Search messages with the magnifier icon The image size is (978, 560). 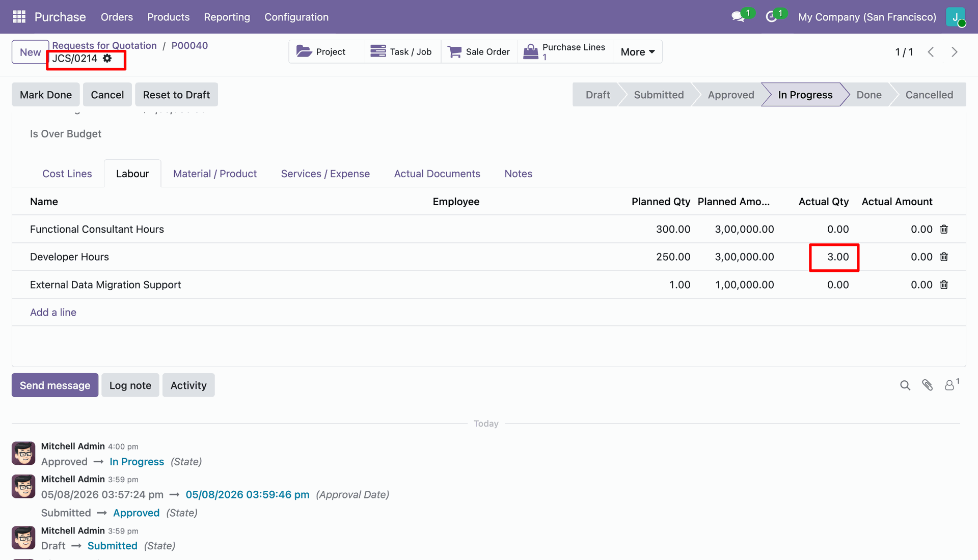click(905, 385)
